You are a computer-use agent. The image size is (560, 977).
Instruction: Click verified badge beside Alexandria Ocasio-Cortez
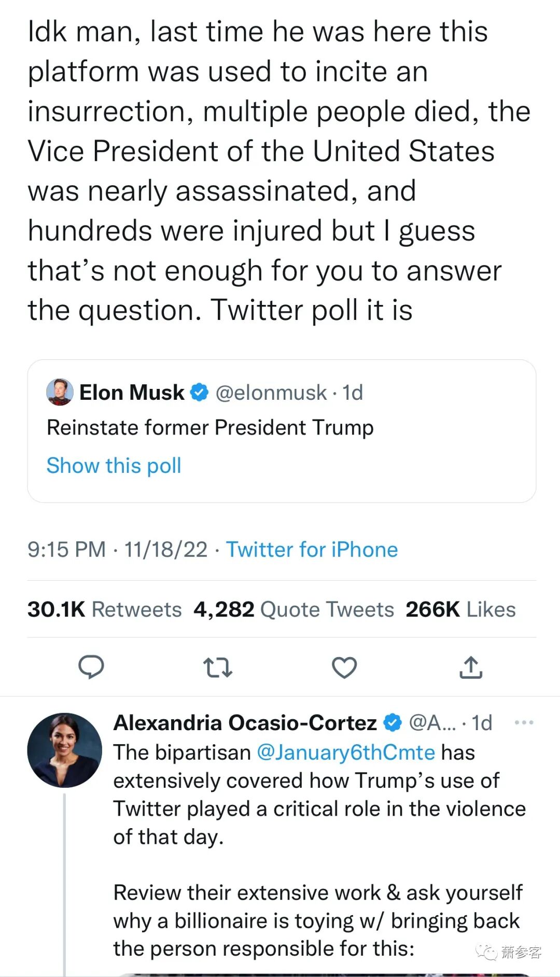point(393,722)
